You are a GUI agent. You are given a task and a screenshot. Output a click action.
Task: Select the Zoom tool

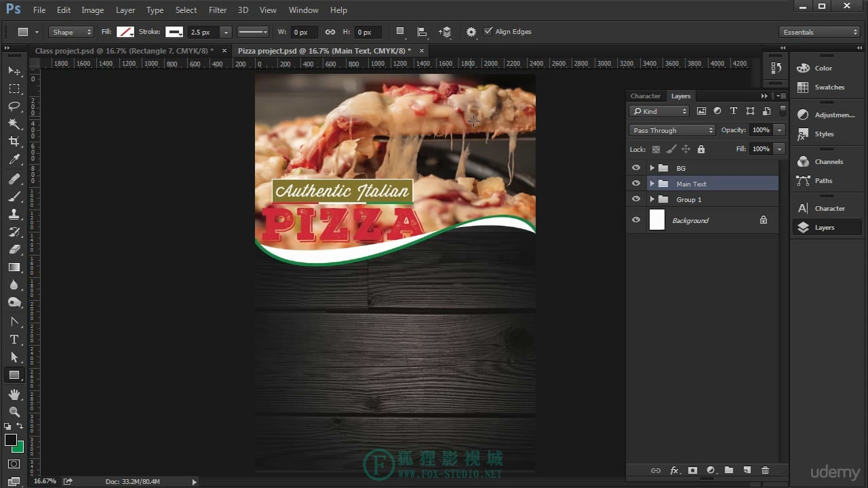[x=14, y=411]
